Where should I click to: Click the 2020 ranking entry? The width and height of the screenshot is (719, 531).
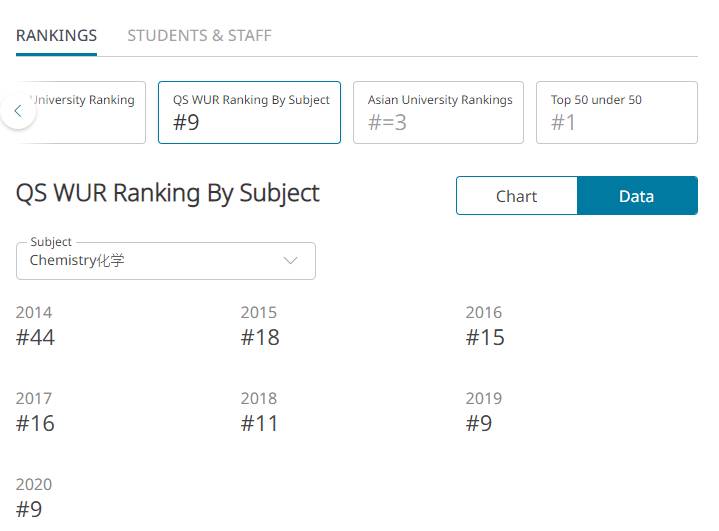(30, 509)
